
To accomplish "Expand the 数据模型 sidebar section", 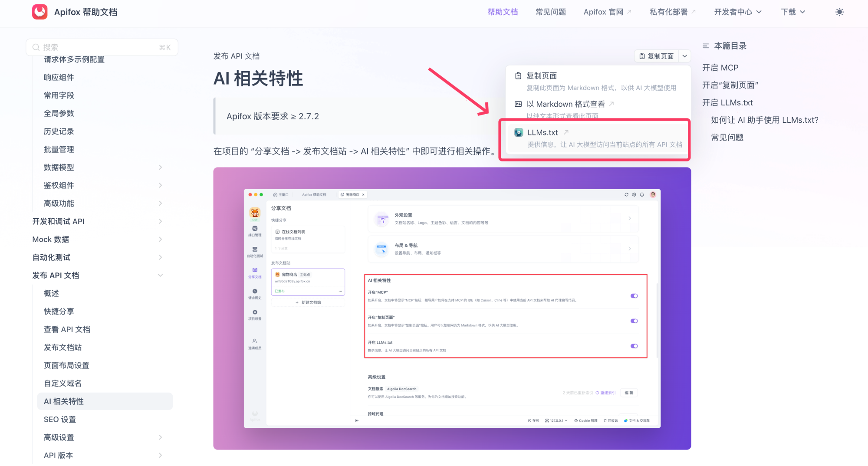I will [160, 167].
